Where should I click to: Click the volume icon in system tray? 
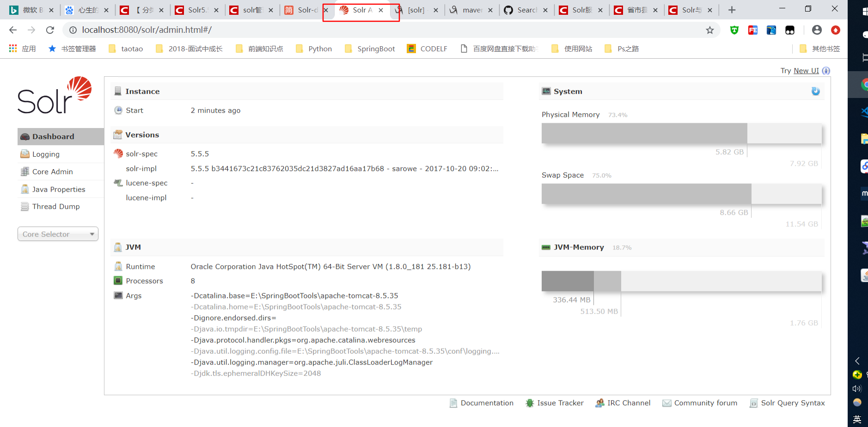pyautogui.click(x=857, y=389)
